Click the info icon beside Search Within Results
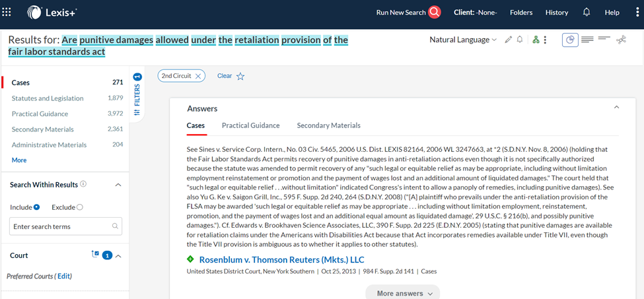 (83, 184)
